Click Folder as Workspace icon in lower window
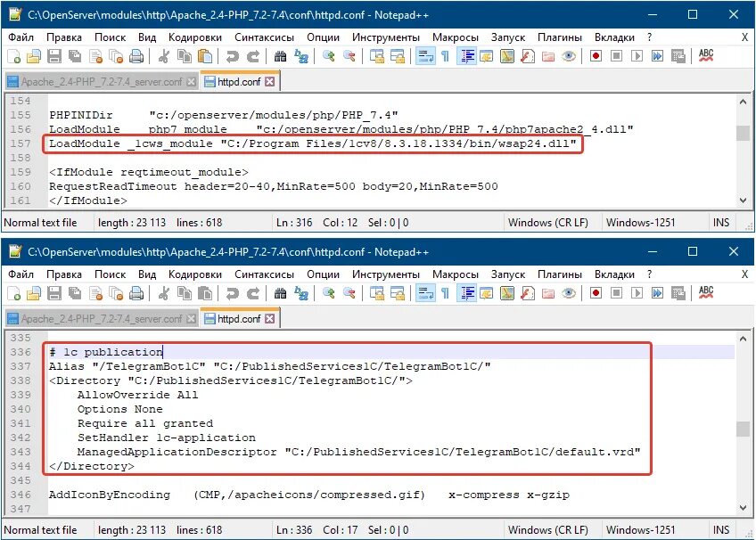 (x=548, y=293)
